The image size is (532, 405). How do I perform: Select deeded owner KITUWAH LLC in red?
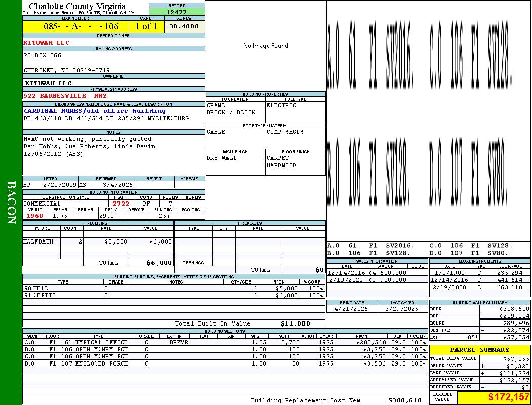click(x=47, y=43)
